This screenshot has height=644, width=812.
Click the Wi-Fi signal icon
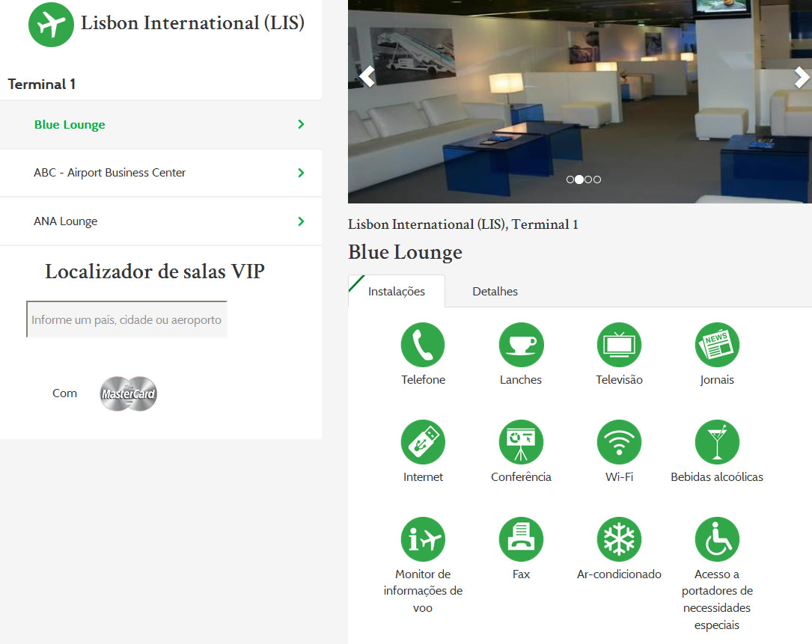tap(619, 442)
